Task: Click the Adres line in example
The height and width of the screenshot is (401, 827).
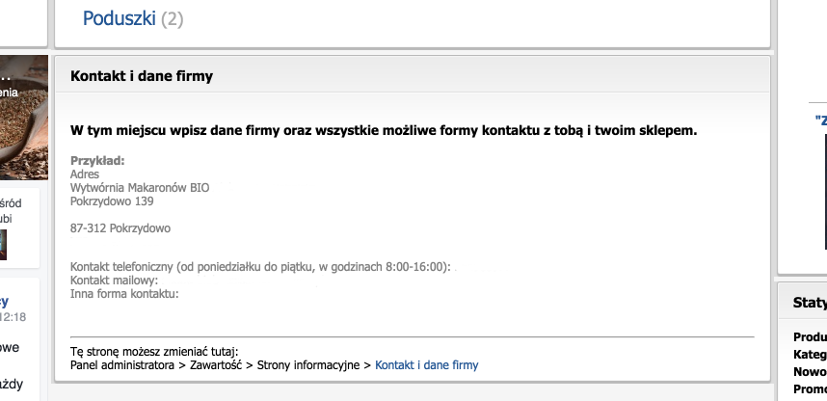Action: 85,174
